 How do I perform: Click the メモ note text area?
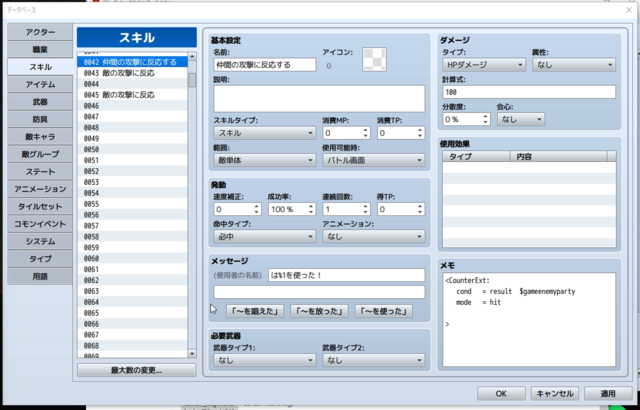click(x=529, y=319)
